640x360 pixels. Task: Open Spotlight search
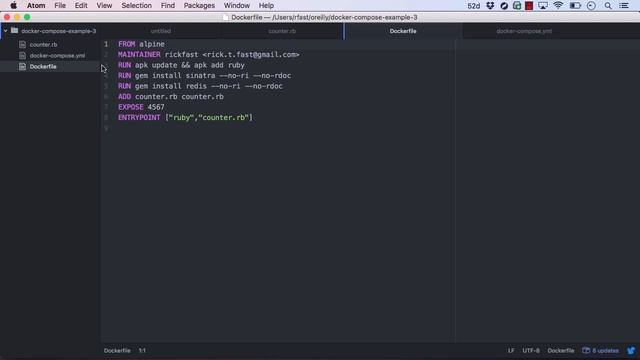[608, 6]
